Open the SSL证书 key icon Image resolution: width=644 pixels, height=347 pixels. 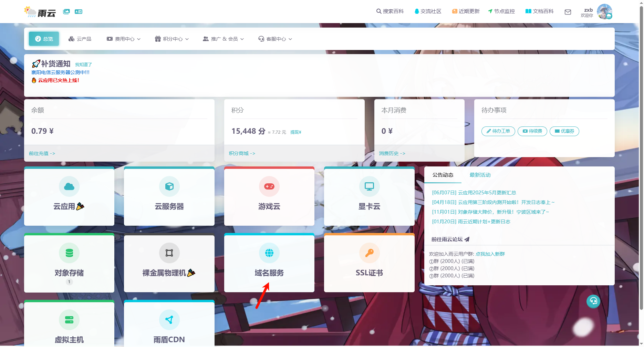(x=369, y=253)
